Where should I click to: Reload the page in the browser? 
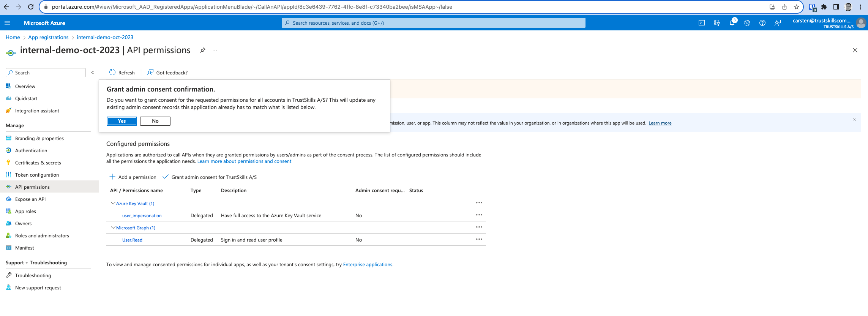pyautogui.click(x=31, y=7)
